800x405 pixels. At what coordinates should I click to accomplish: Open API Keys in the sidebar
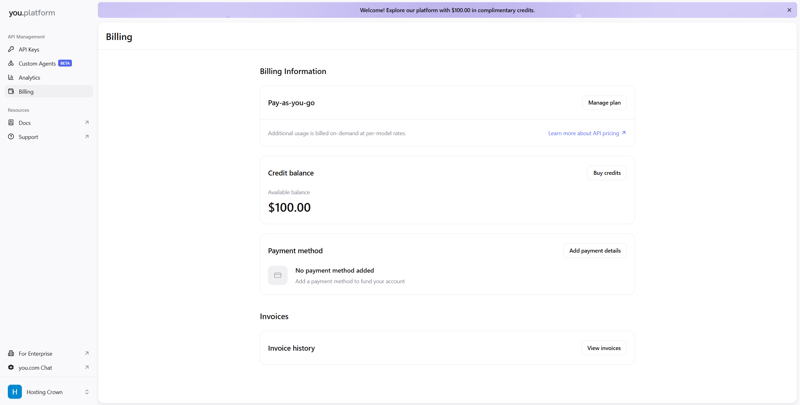click(x=49, y=49)
